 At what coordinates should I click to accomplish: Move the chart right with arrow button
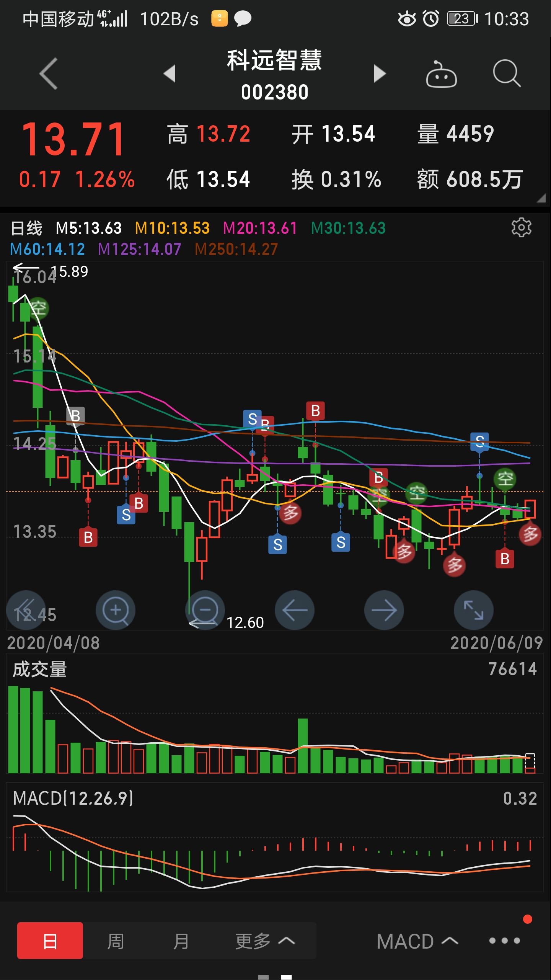click(x=384, y=610)
